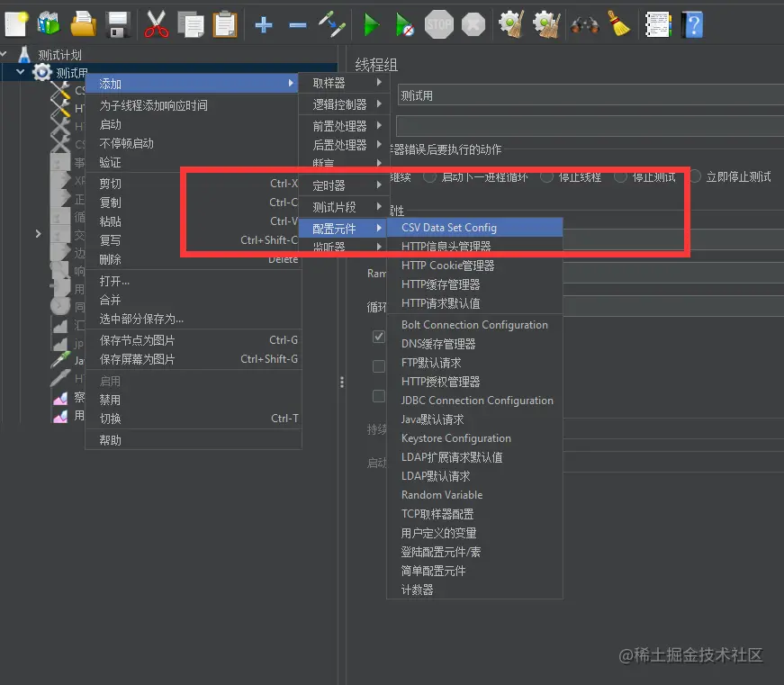784x685 pixels.
Task: Click 保存节点为图片 menu entry
Action: [x=193, y=340]
